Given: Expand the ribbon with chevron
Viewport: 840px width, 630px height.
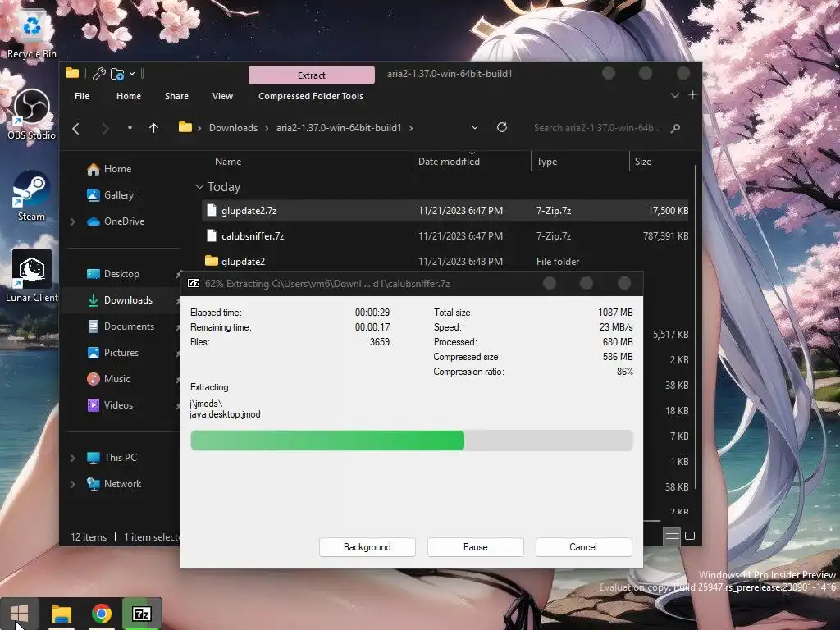Looking at the screenshot, I should click(674, 95).
